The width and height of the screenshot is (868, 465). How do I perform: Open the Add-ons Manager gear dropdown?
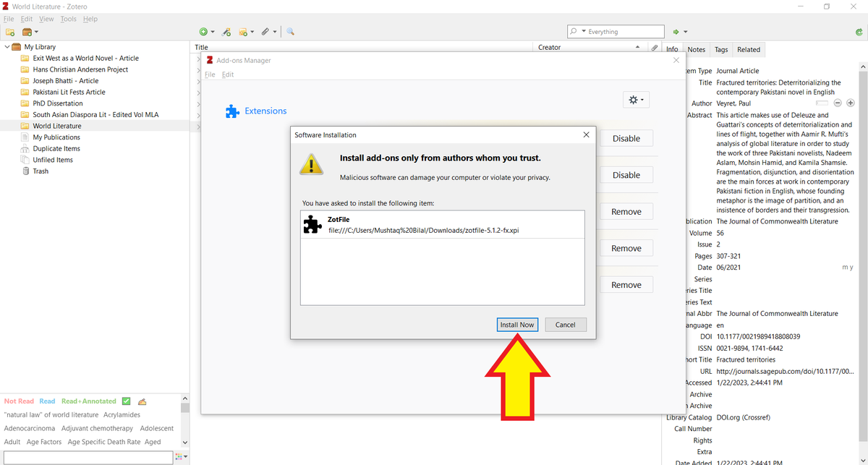point(637,100)
